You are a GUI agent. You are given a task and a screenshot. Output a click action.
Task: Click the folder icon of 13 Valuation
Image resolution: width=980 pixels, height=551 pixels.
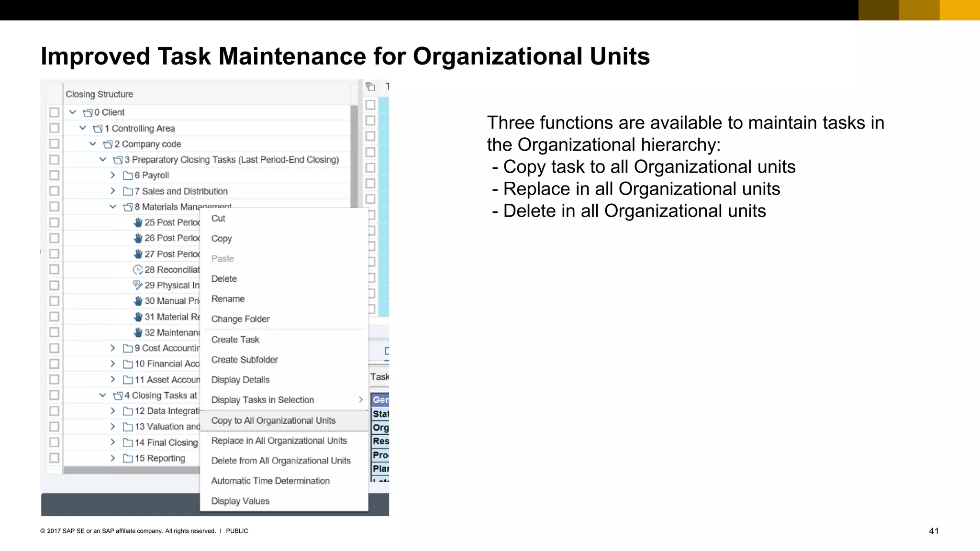point(128,427)
